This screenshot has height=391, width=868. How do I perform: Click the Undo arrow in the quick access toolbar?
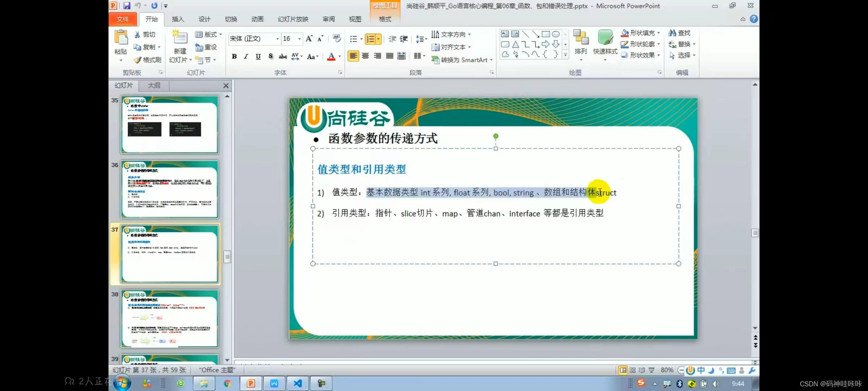pos(138,5)
